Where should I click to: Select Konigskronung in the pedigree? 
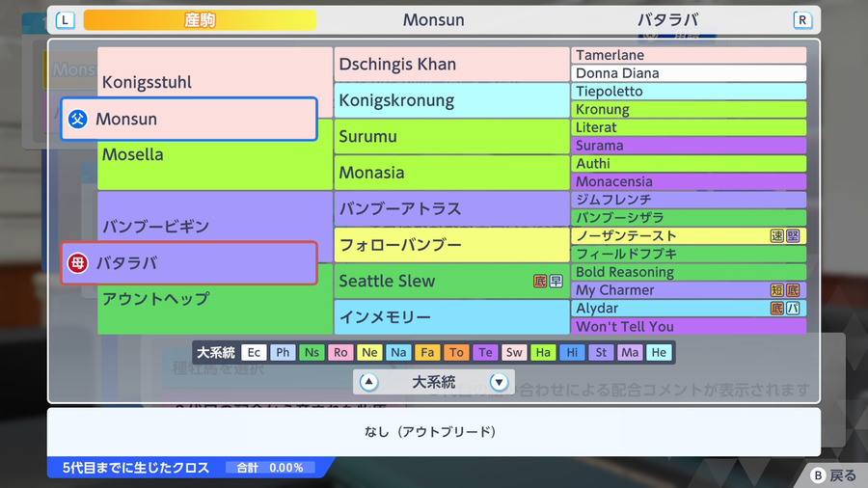(451, 100)
